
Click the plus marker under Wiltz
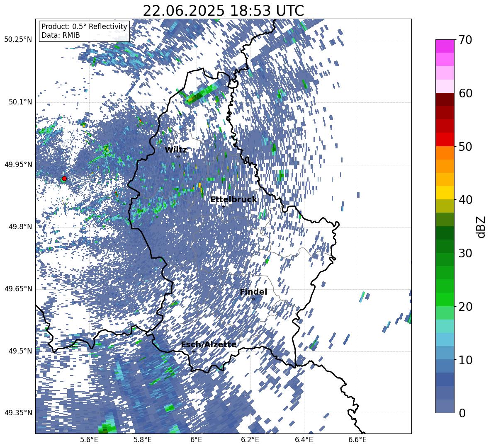pyautogui.click(x=178, y=157)
